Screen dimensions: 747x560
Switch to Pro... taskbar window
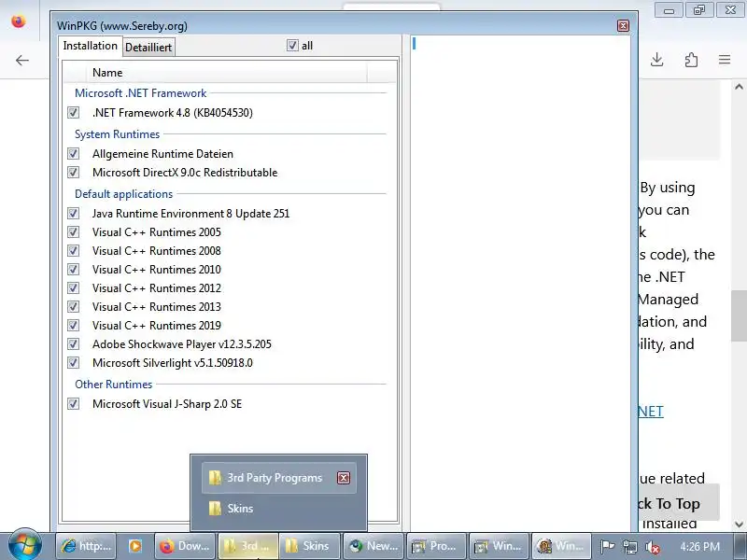(x=436, y=546)
